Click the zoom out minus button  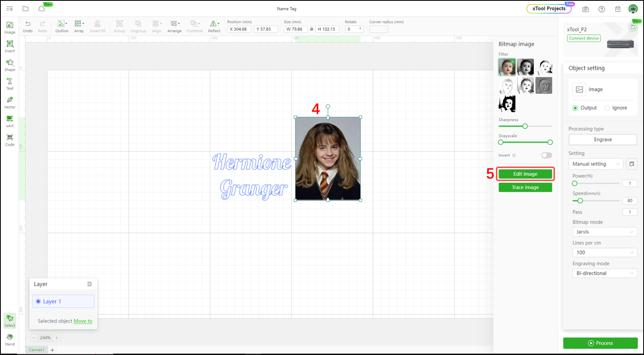click(x=34, y=338)
